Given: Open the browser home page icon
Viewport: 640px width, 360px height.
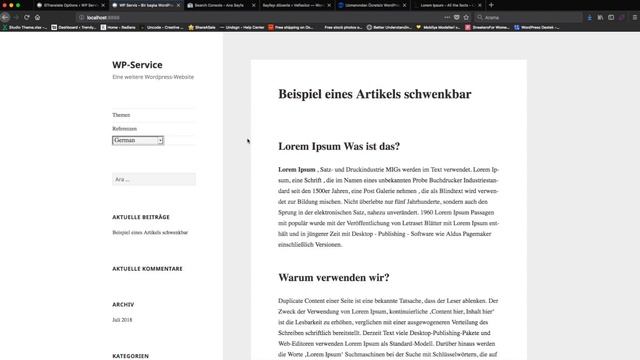Looking at the screenshot, I should click(38, 18).
